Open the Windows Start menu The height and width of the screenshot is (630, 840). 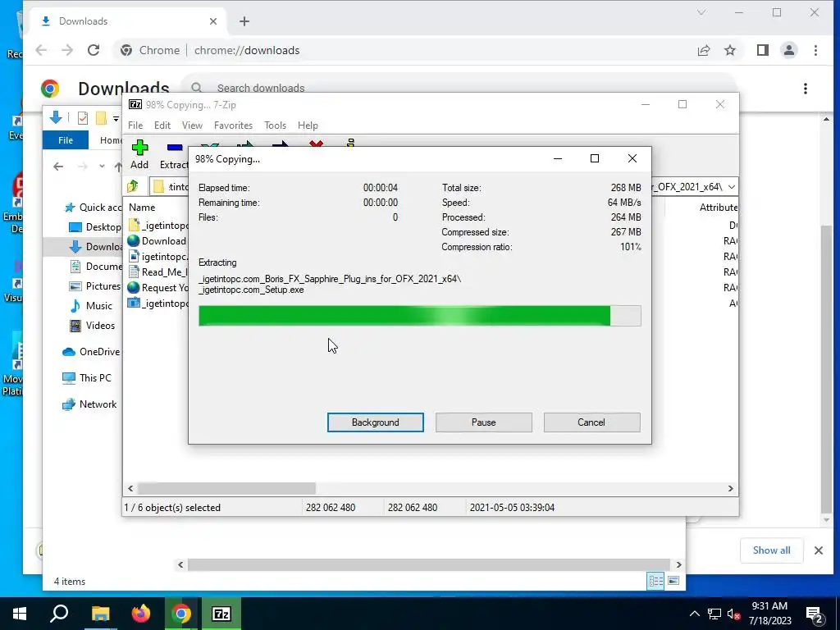[x=20, y=614]
